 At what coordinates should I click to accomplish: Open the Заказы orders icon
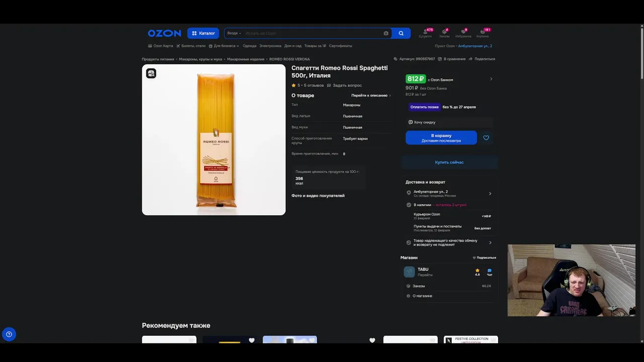click(444, 33)
